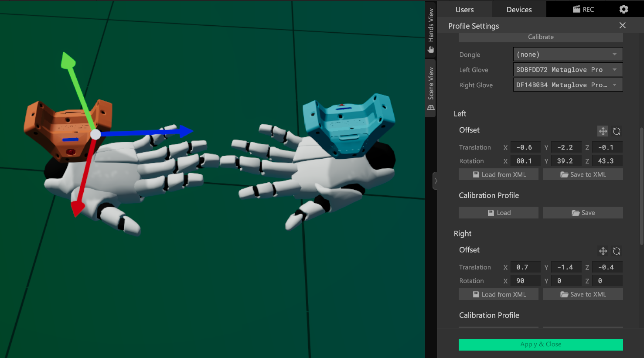Open the Devices tab
644x358 pixels.
(519, 10)
